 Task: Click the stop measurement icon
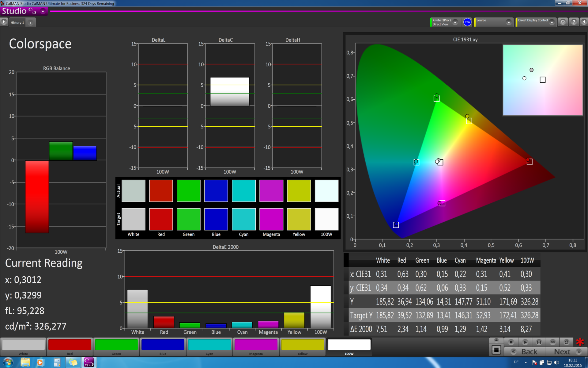(x=511, y=342)
